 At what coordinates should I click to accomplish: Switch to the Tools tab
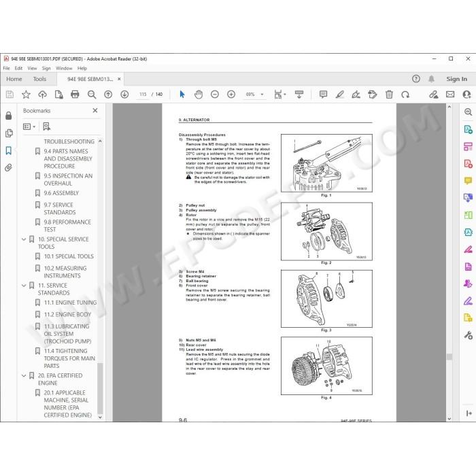[x=39, y=79]
